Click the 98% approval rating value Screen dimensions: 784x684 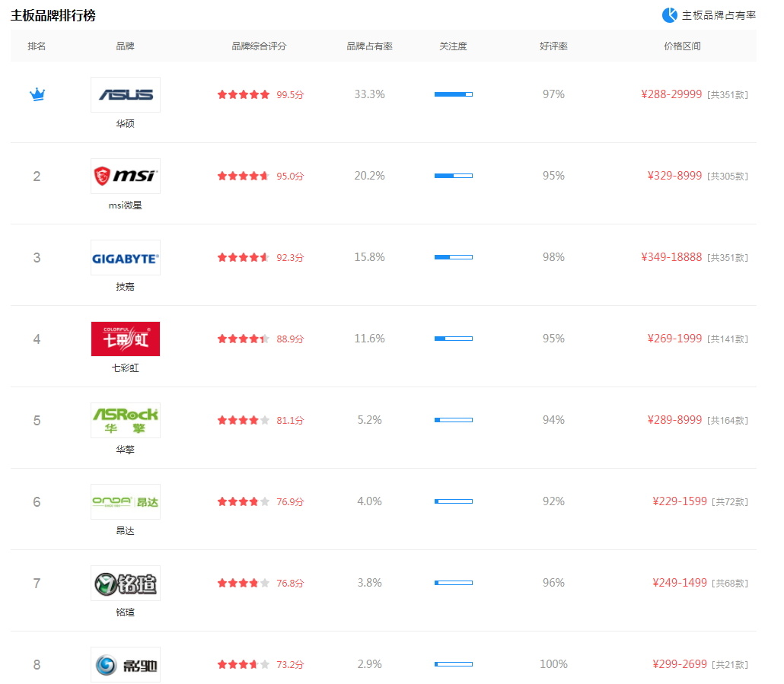coord(553,257)
